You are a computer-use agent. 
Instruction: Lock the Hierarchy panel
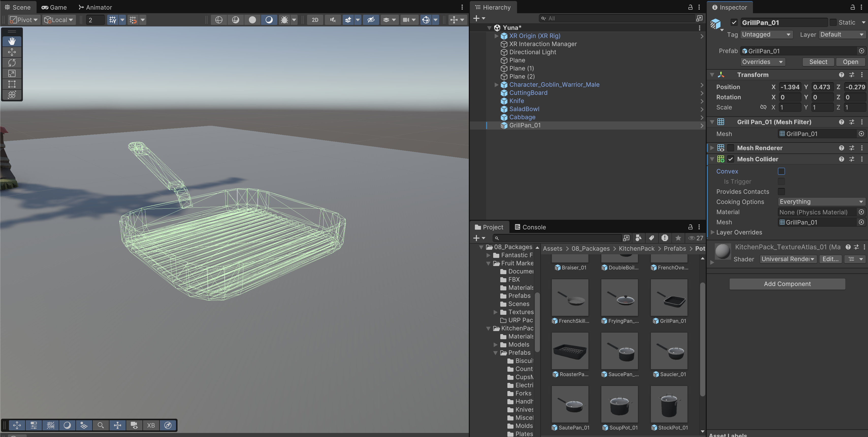[690, 7]
